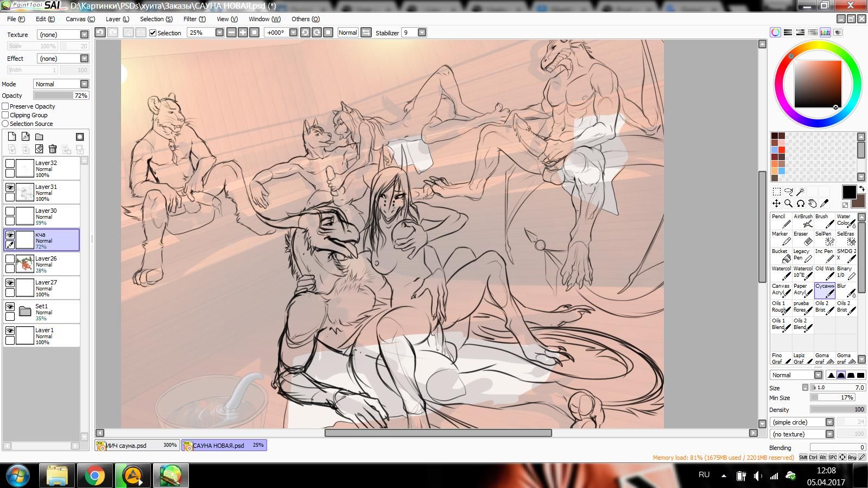The image size is (868, 488).
Task: Select the Layer26 thumbnail
Action: [x=25, y=263]
